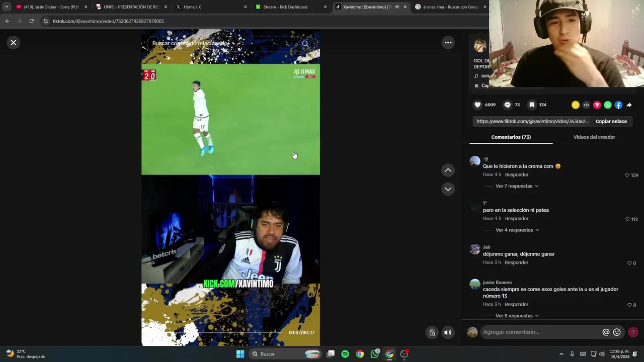Reply to 'Que le hicieron a la crema' comment

click(x=517, y=174)
